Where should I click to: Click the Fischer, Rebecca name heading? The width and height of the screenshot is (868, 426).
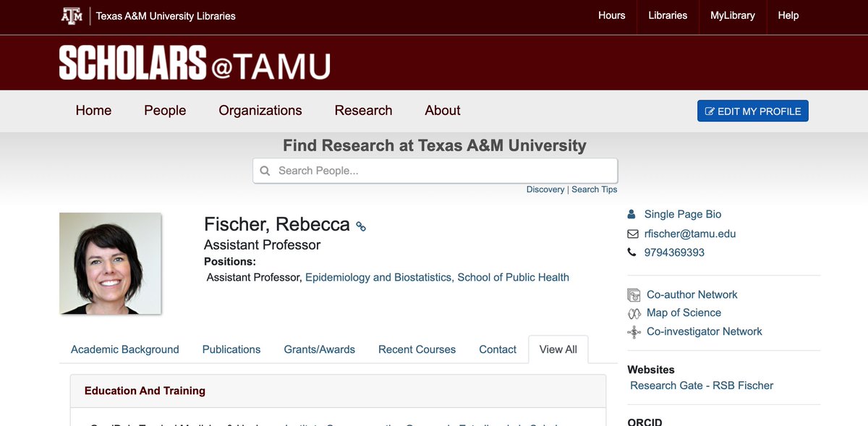point(277,224)
